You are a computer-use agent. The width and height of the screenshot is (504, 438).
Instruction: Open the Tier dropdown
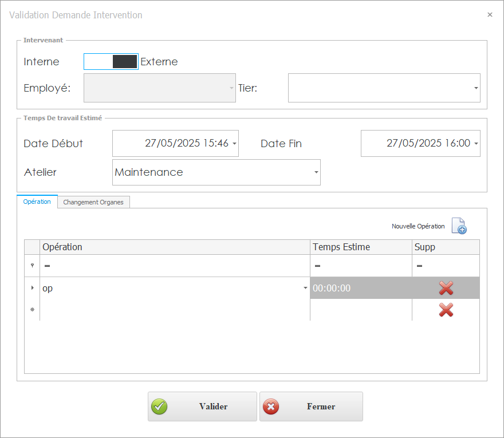pyautogui.click(x=475, y=88)
